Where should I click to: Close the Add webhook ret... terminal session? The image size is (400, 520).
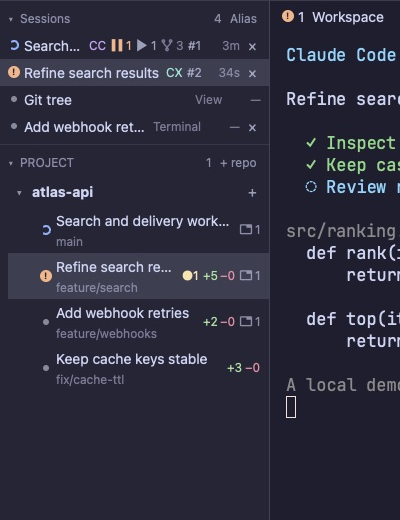click(252, 127)
